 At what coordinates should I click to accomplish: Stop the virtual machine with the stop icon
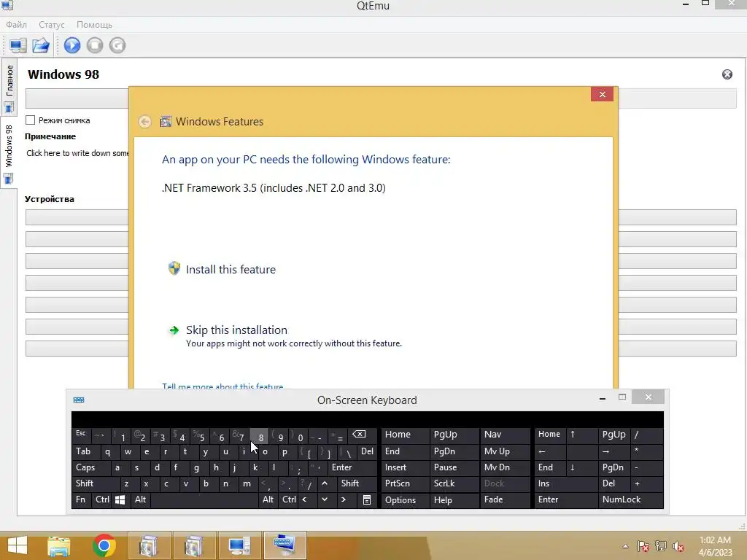95,45
